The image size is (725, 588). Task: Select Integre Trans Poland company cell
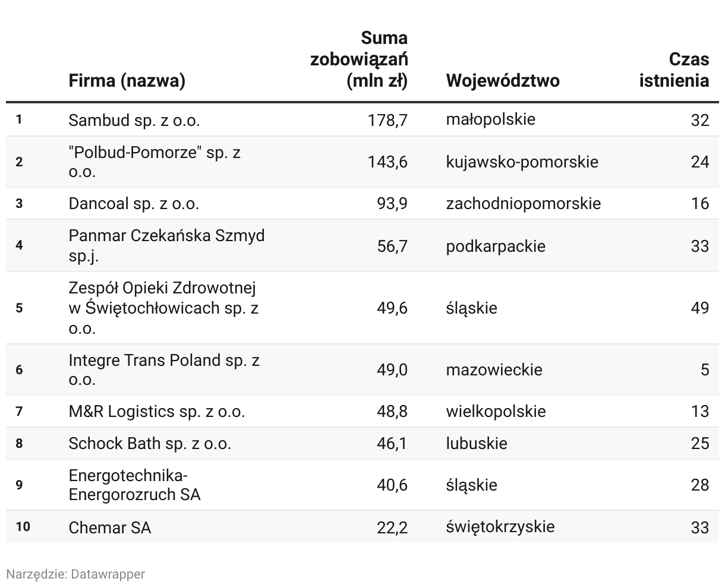pos(164,369)
